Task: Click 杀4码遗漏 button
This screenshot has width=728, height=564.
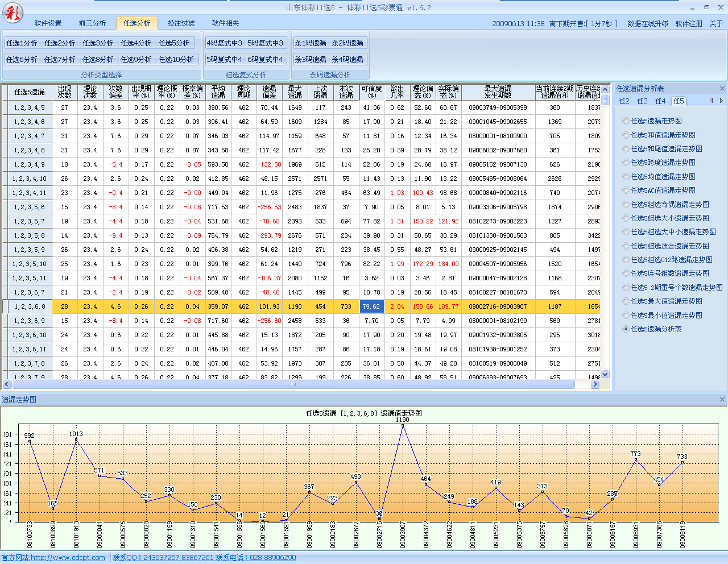Action: click(348, 60)
